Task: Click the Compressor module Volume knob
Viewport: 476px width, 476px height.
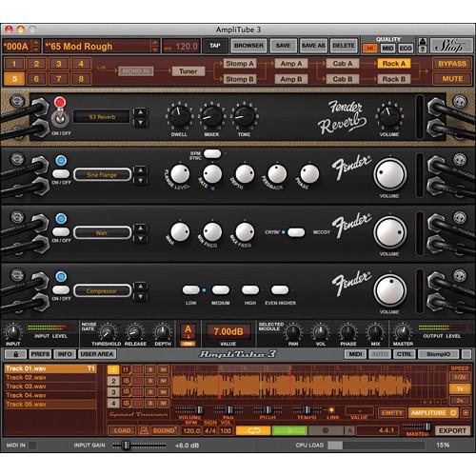Action: tap(390, 290)
